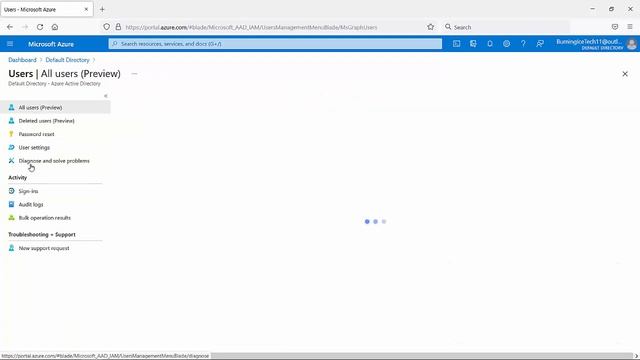Screen dimensions: 640x360
Task: Open the Pocket save icon
Action: [x=615, y=27]
